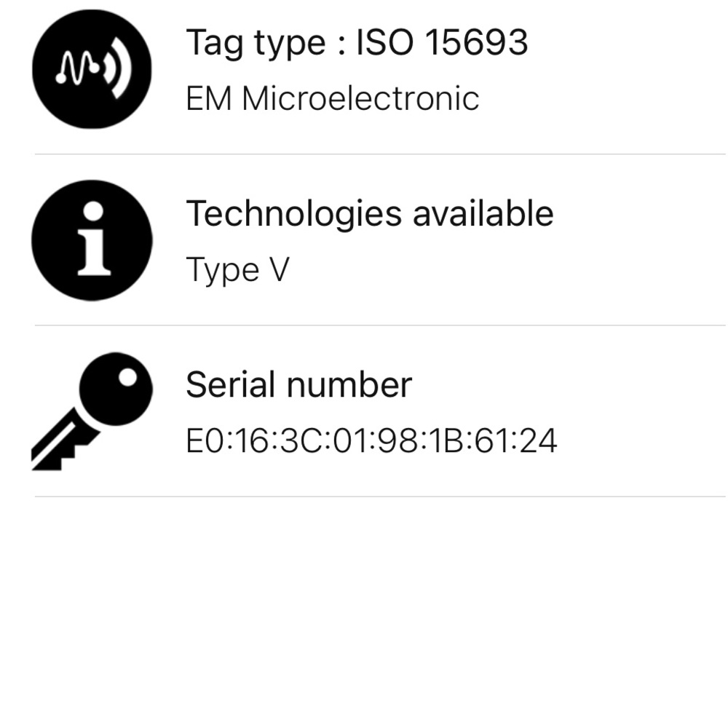Screen dimensions: 728x728
Task: Tap the "Serial number" label
Action: click(298, 385)
